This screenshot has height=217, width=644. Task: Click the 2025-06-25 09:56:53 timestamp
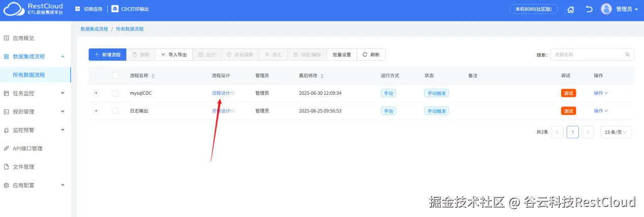(320, 111)
